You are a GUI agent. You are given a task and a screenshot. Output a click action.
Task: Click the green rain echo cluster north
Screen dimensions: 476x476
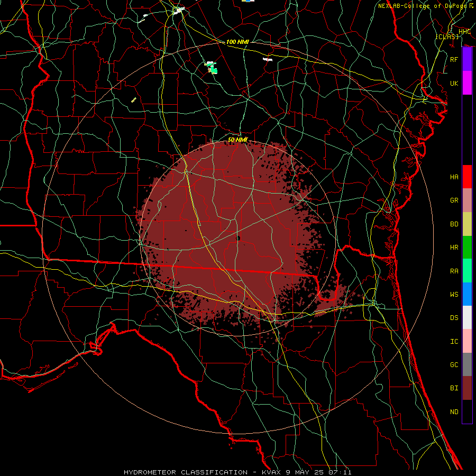click(212, 68)
